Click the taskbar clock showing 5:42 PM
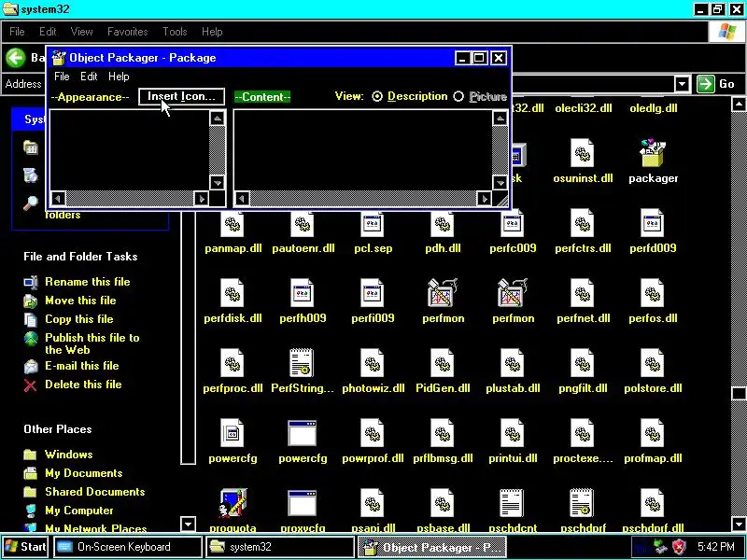This screenshot has height=560, width=747. (715, 547)
